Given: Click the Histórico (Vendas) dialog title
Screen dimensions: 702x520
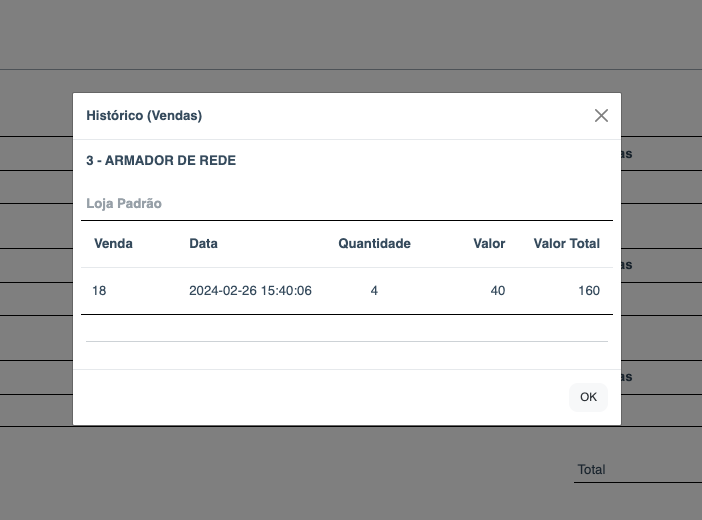Looking at the screenshot, I should pyautogui.click(x=144, y=116).
